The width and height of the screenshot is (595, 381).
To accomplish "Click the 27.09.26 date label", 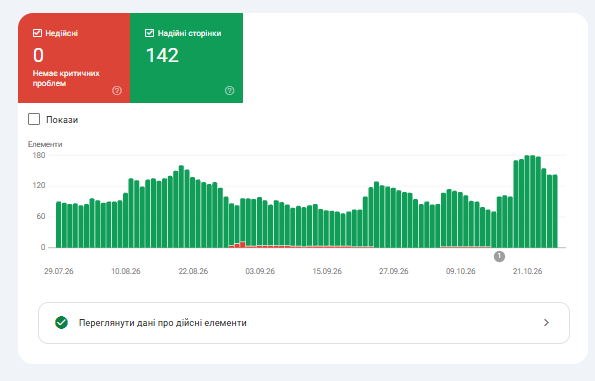I will pyautogui.click(x=394, y=271).
